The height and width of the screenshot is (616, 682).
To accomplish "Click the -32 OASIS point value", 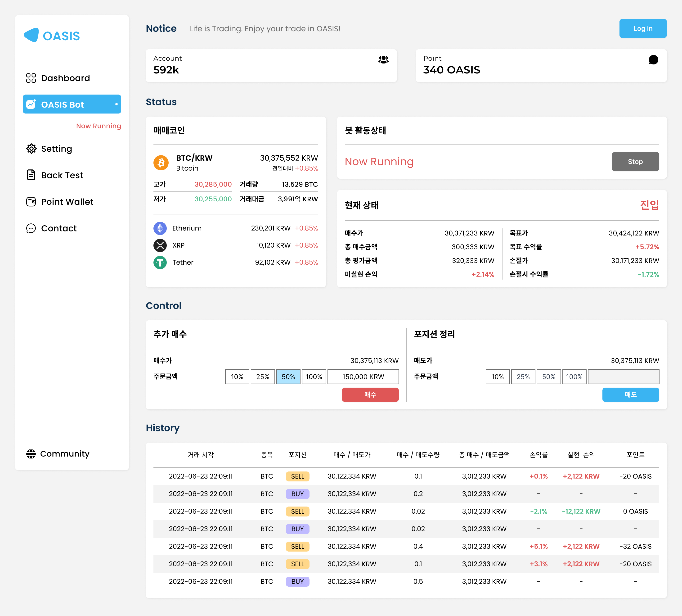I will coord(636,547).
